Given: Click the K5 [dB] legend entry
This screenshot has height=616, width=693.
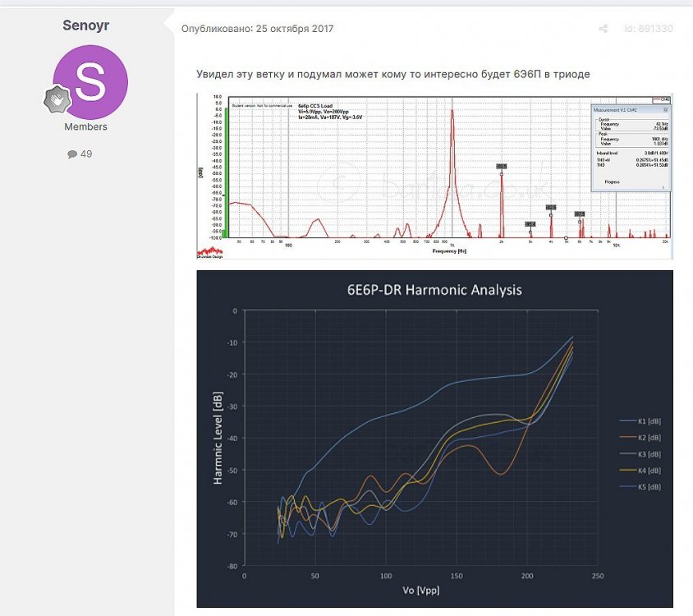Looking at the screenshot, I should click(x=641, y=487).
